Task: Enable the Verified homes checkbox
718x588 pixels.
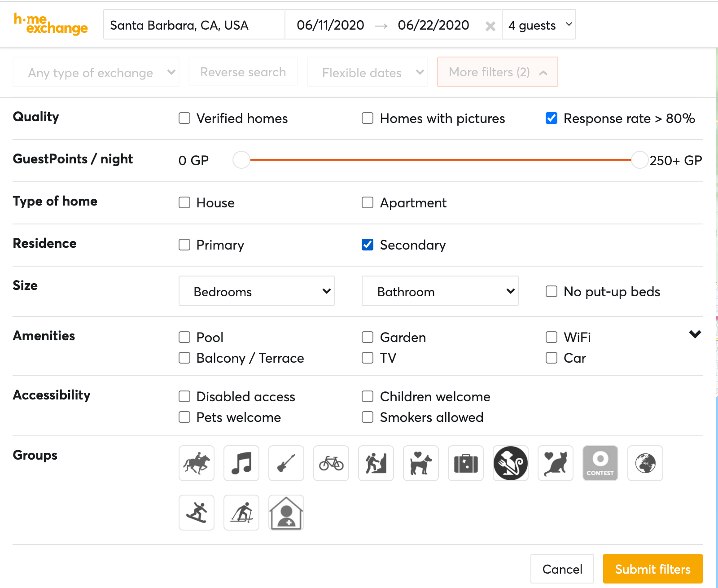Action: 184,118
